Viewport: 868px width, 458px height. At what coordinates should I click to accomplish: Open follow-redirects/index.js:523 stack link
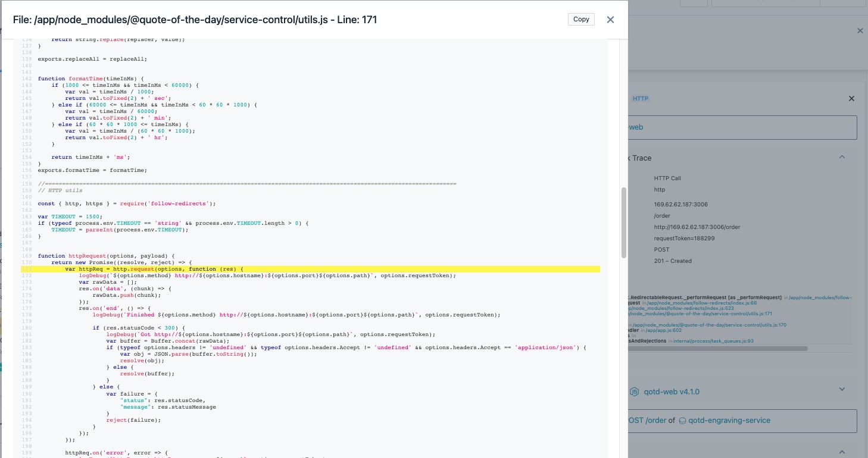680,308
